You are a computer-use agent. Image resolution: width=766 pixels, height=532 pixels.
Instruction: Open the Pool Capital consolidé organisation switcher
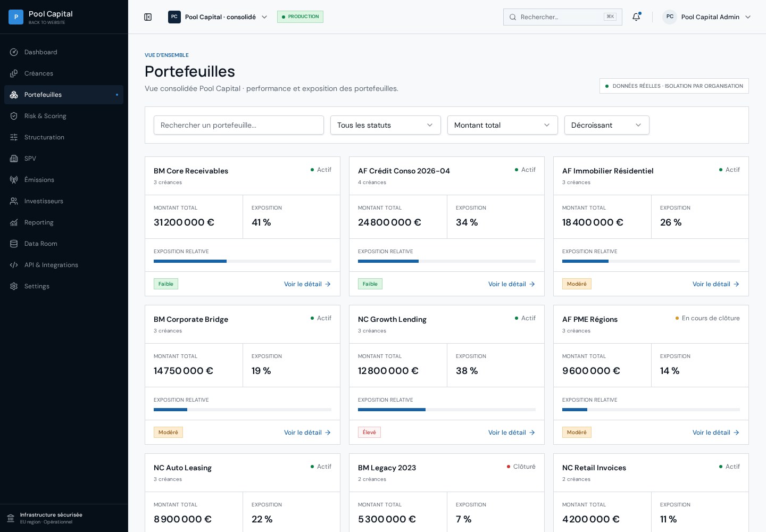tap(218, 17)
